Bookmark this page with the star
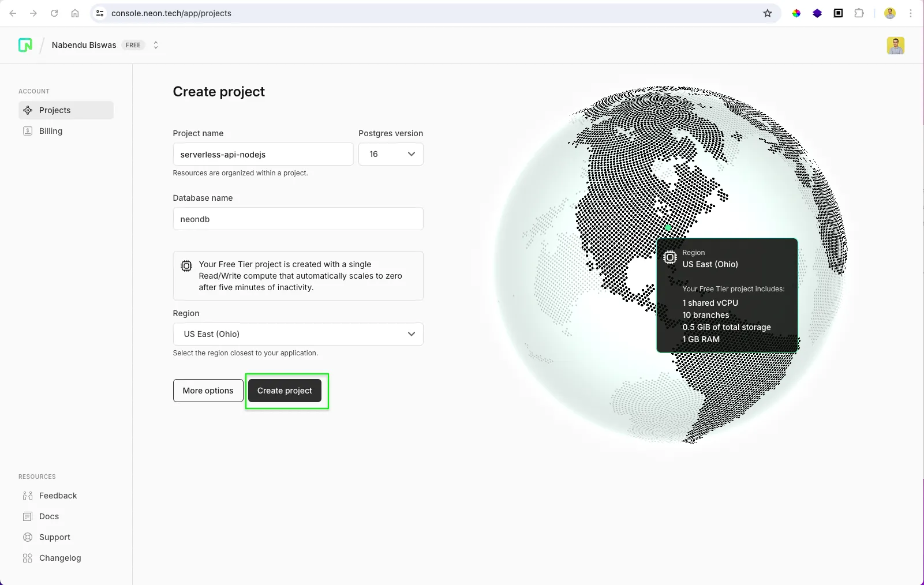This screenshot has width=924, height=585. [768, 13]
